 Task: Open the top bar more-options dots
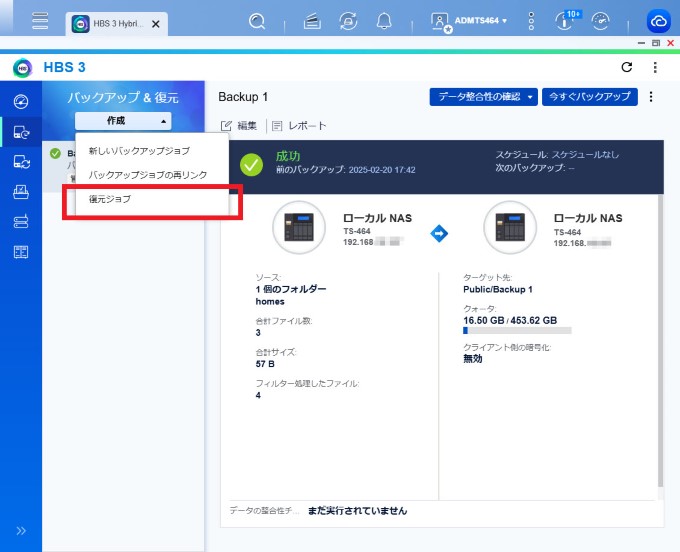click(x=531, y=21)
